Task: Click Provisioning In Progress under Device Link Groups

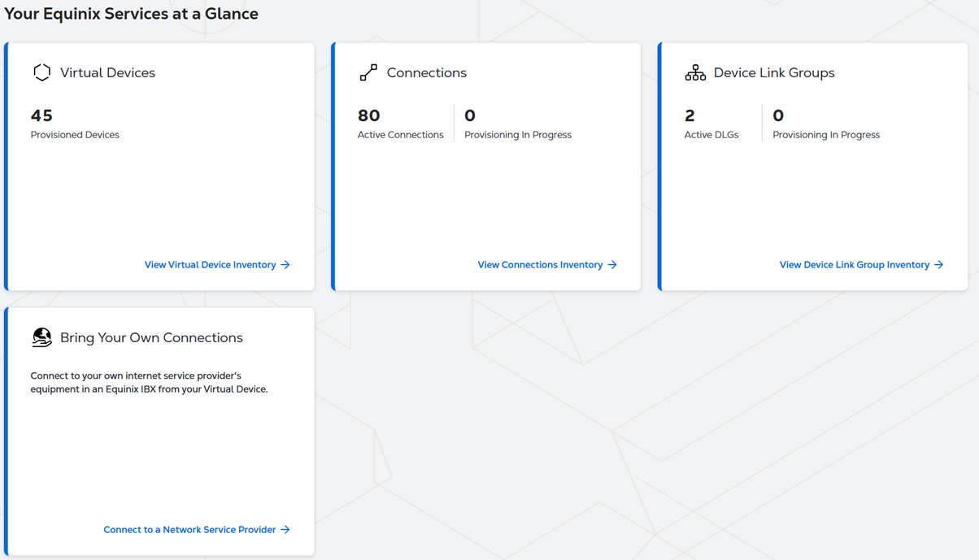Action: point(826,135)
